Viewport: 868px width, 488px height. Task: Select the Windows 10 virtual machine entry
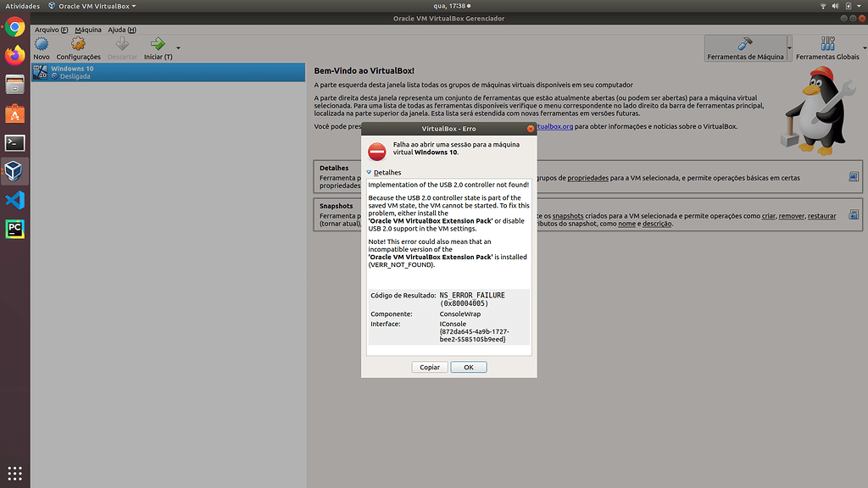pyautogui.click(x=169, y=73)
